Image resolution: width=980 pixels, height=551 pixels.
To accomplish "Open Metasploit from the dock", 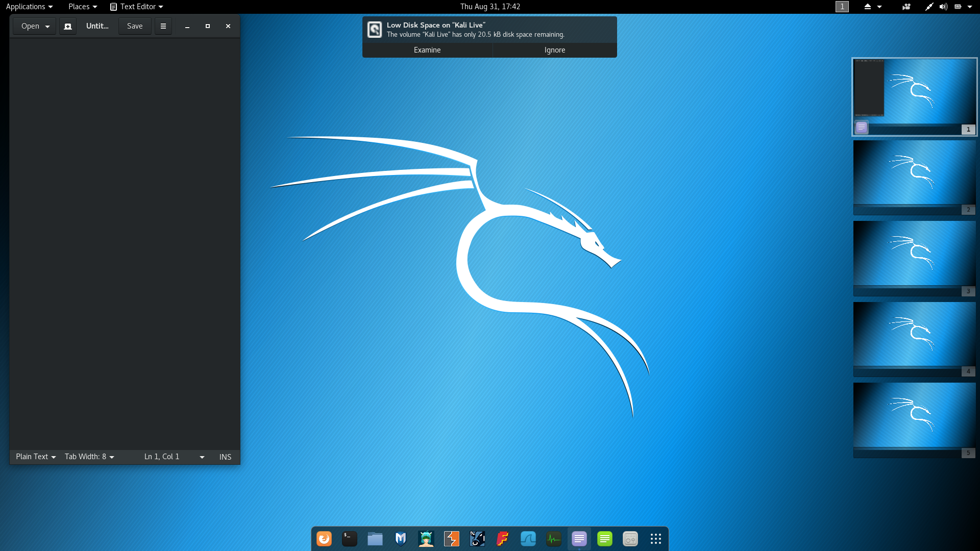I will (x=401, y=539).
